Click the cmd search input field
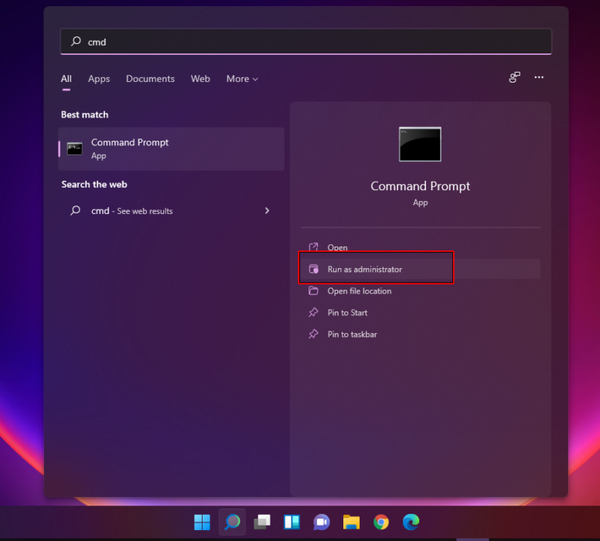The width and height of the screenshot is (600, 541). (306, 41)
